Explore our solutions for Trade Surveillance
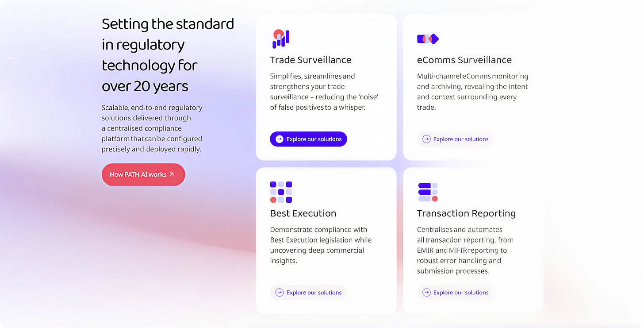Screen dimensions: 644x328 tap(308, 139)
